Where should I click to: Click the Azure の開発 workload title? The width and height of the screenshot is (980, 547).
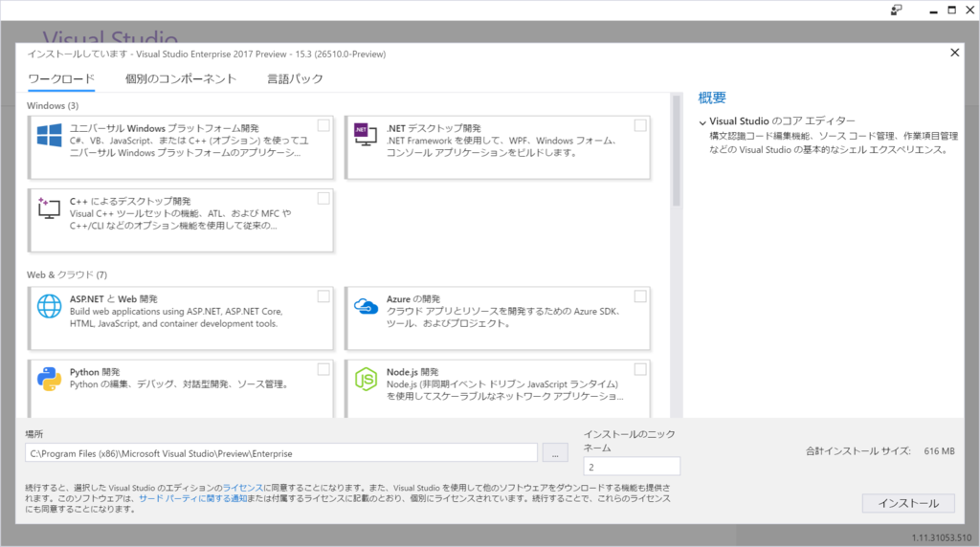pos(413,299)
